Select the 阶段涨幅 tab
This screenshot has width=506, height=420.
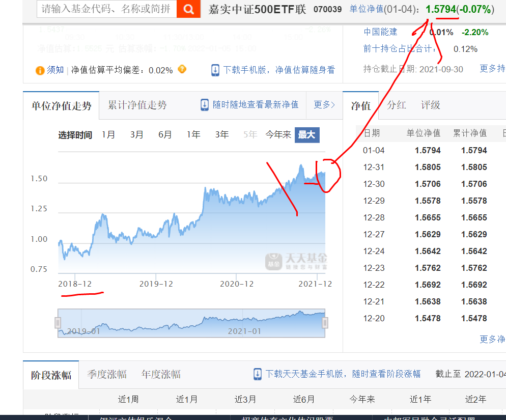click(51, 375)
